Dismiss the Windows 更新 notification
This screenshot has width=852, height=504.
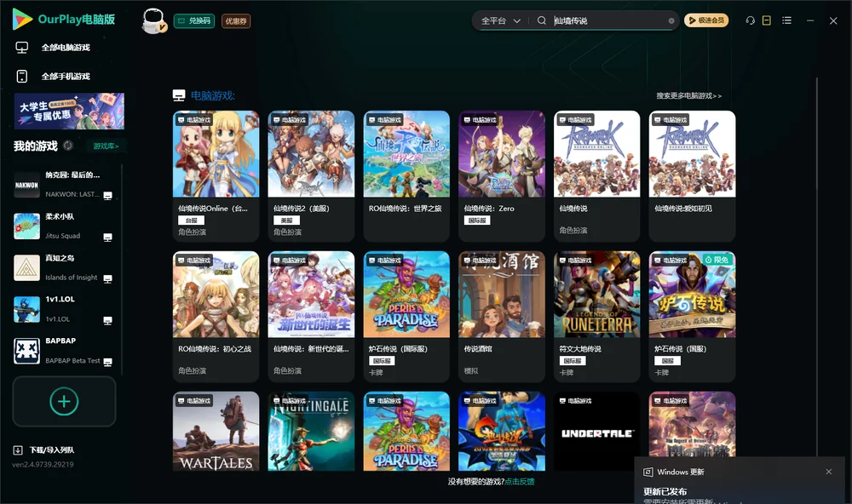pyautogui.click(x=829, y=472)
